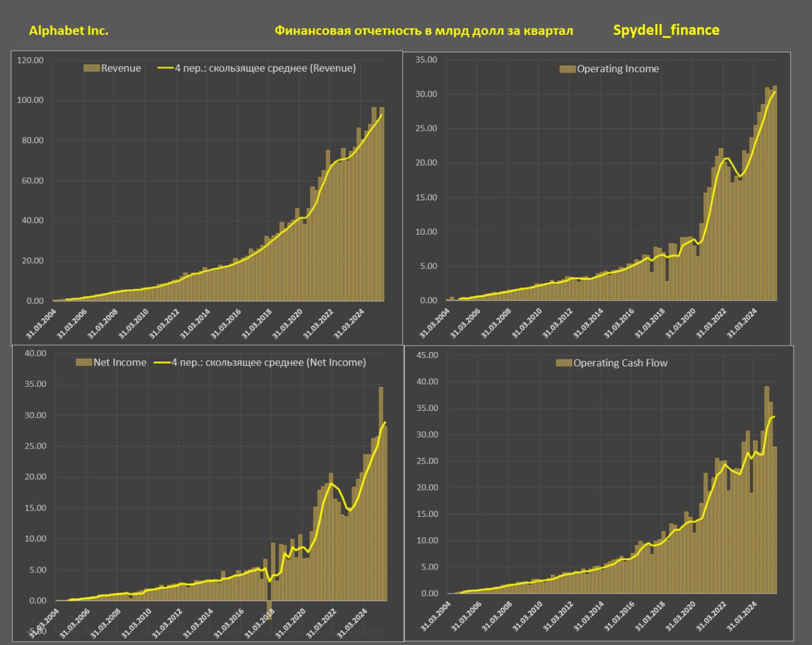Select the Operating Cash Flow legend text
Viewport: 812px width, 645px height.
pos(620,363)
